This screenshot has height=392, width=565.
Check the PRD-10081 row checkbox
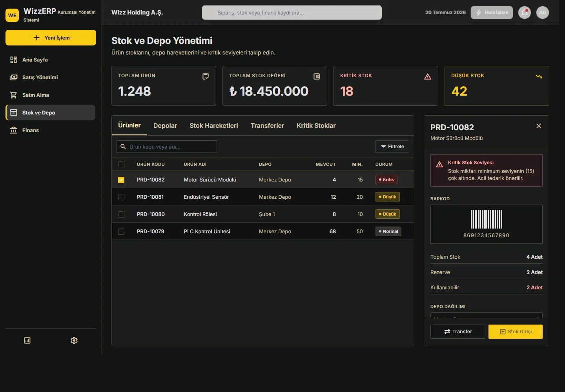121,197
